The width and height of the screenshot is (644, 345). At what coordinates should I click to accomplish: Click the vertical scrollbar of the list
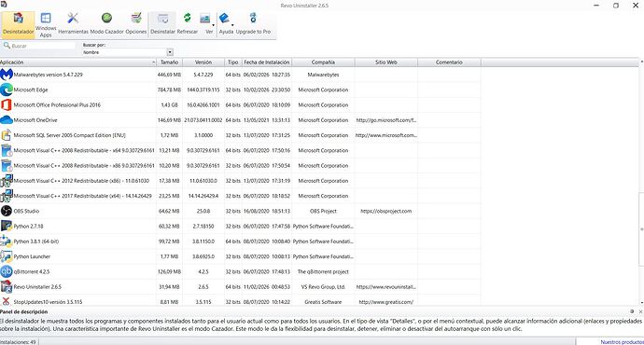pos(641,229)
